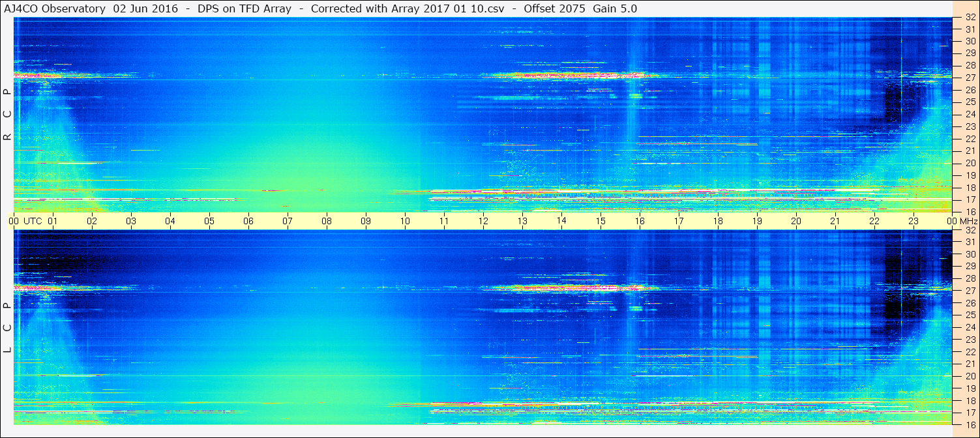The width and height of the screenshot is (980, 438).
Task: Select the 03 hour marker
Action: pos(131,221)
